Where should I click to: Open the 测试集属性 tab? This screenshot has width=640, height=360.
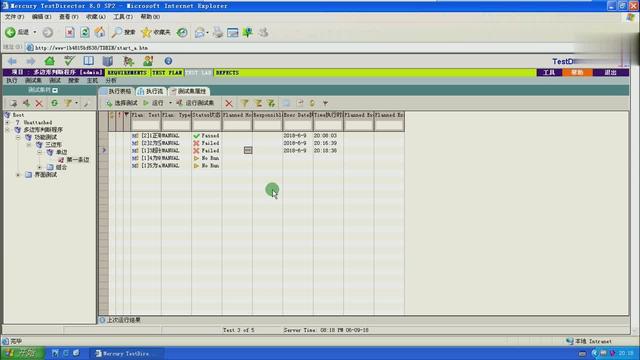(x=189, y=91)
